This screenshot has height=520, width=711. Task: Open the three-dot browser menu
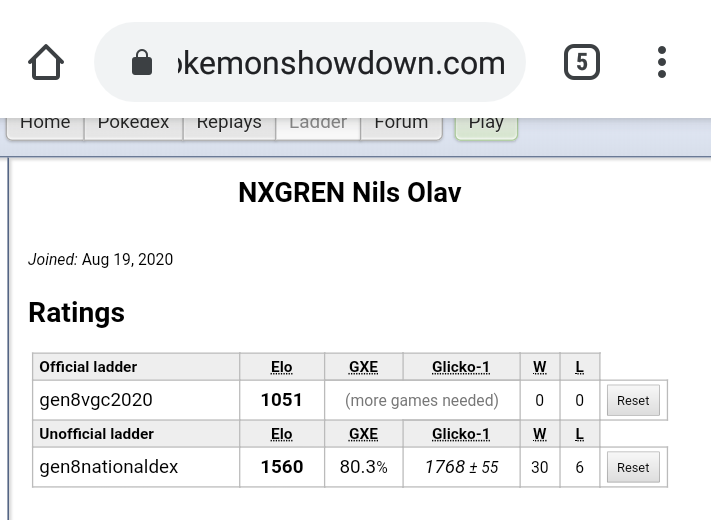[662, 63]
